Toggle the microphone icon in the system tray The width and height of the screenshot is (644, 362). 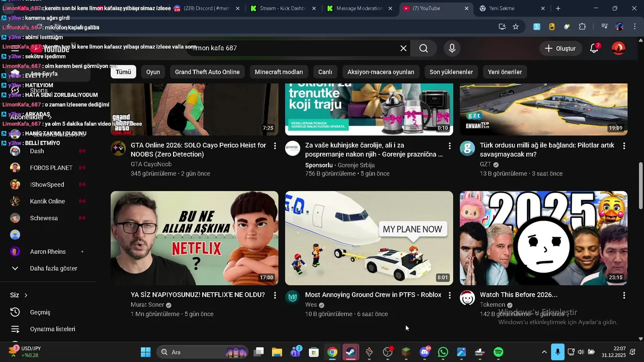click(557, 352)
